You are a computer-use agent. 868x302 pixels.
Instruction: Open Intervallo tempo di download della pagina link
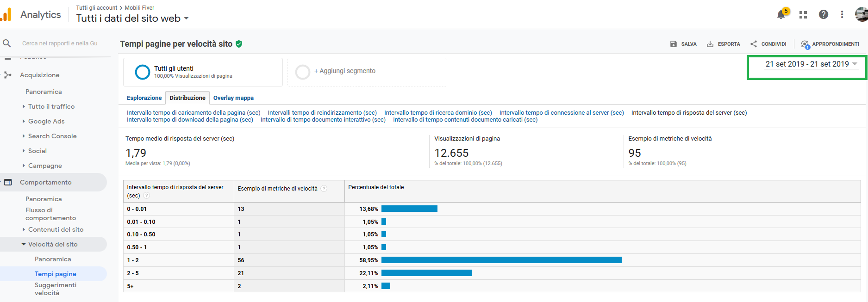[x=190, y=120]
